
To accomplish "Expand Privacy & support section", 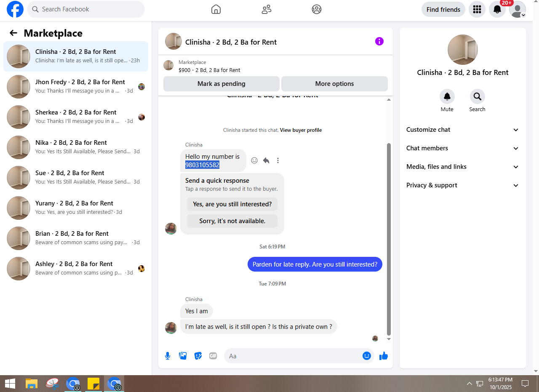I will pos(463,185).
